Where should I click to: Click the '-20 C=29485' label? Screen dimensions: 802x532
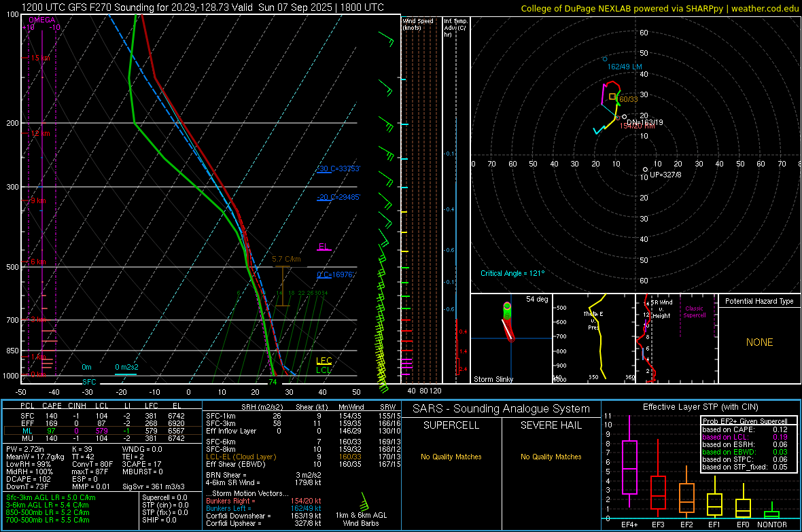pyautogui.click(x=338, y=197)
